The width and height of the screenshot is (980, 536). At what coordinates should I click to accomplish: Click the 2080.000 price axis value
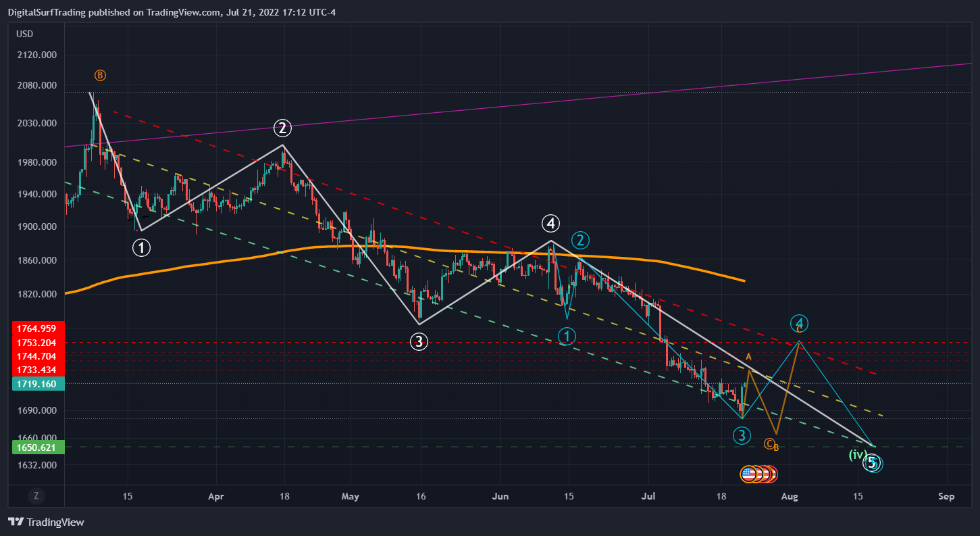36,86
